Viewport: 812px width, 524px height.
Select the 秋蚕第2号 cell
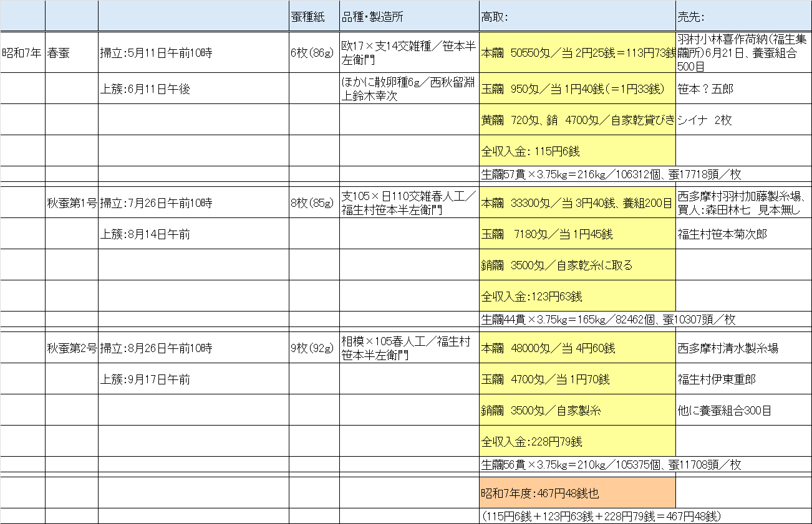(x=72, y=348)
